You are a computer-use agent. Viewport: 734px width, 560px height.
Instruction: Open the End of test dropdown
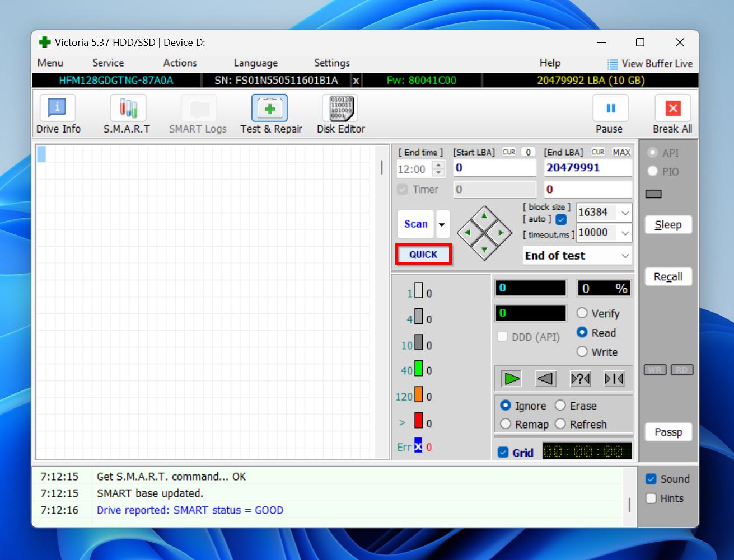click(x=625, y=256)
